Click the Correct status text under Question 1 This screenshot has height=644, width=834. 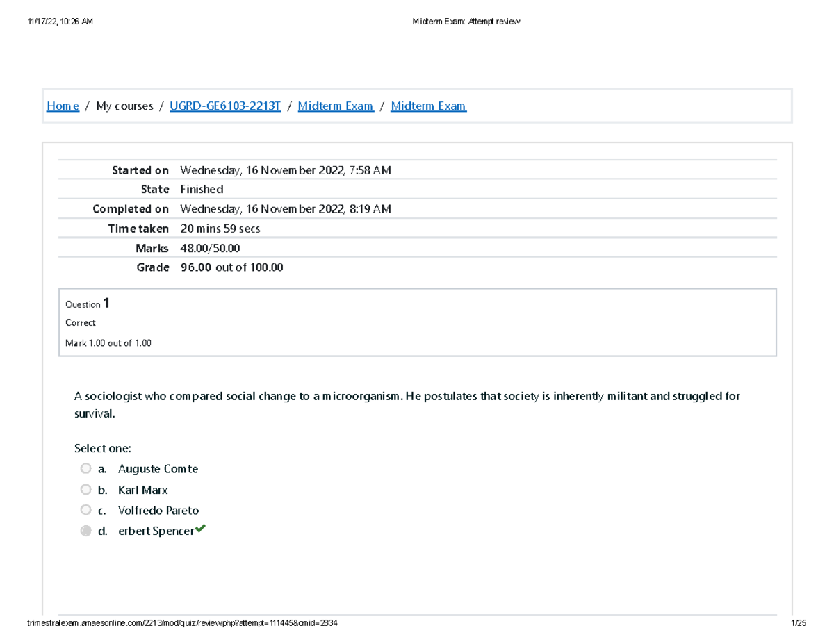click(x=81, y=323)
